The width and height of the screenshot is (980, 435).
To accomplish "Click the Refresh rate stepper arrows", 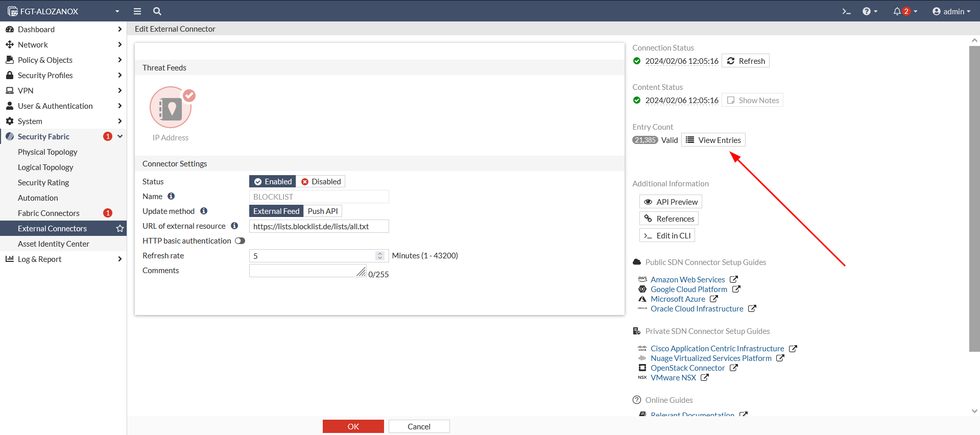I will pyautogui.click(x=380, y=256).
